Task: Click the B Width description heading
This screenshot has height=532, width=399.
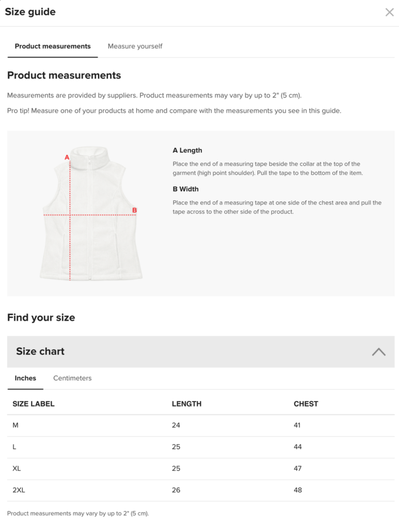Action: (x=185, y=189)
